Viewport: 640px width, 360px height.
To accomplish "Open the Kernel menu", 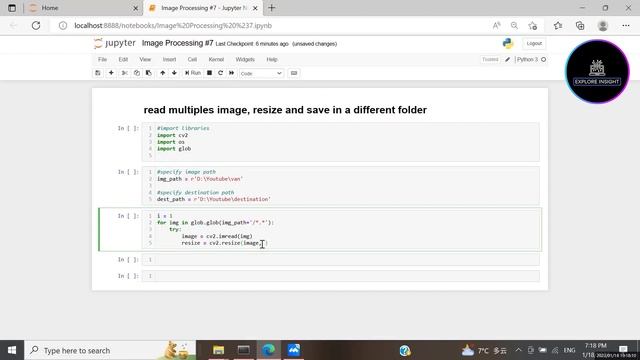I will (216, 60).
